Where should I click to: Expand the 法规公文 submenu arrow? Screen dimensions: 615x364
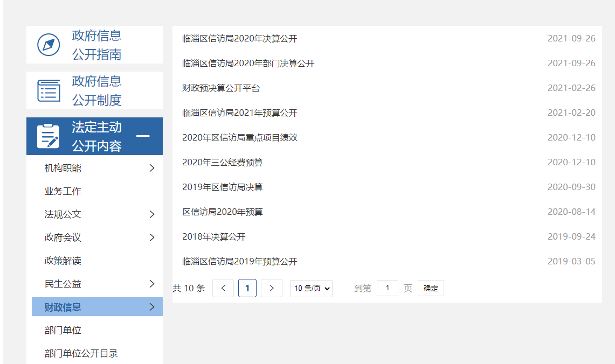(151, 214)
